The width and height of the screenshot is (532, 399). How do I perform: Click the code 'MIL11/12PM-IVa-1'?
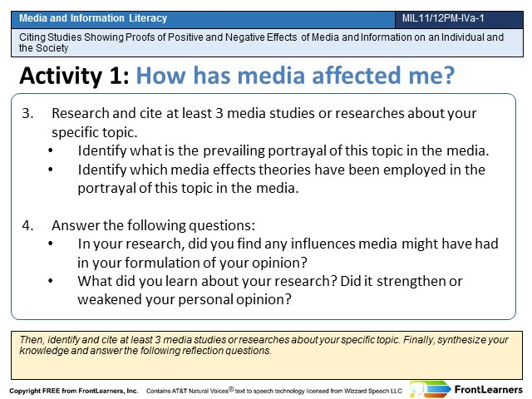pos(443,18)
